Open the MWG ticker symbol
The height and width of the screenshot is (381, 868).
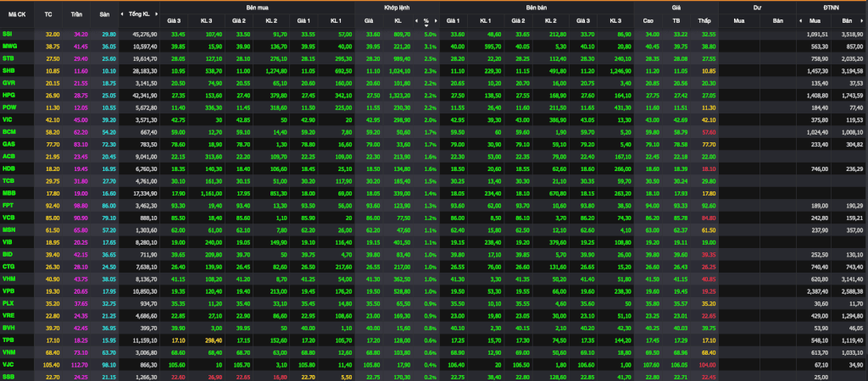(x=8, y=46)
